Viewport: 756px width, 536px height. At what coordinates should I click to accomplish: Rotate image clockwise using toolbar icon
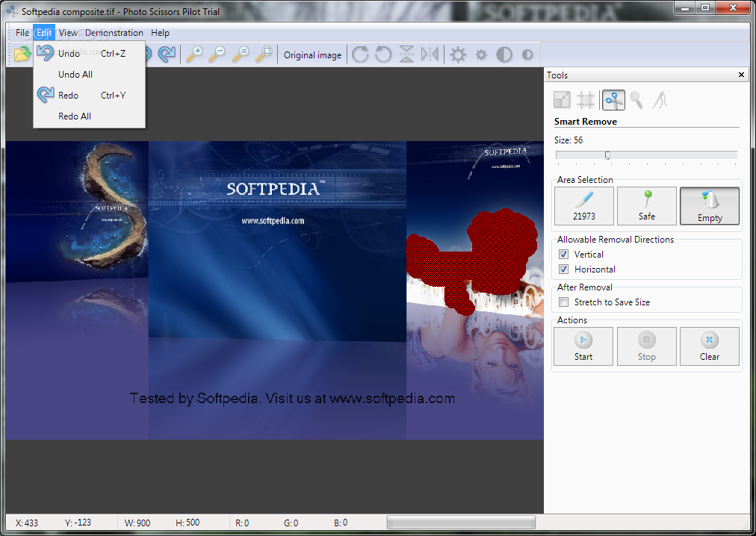pos(359,54)
